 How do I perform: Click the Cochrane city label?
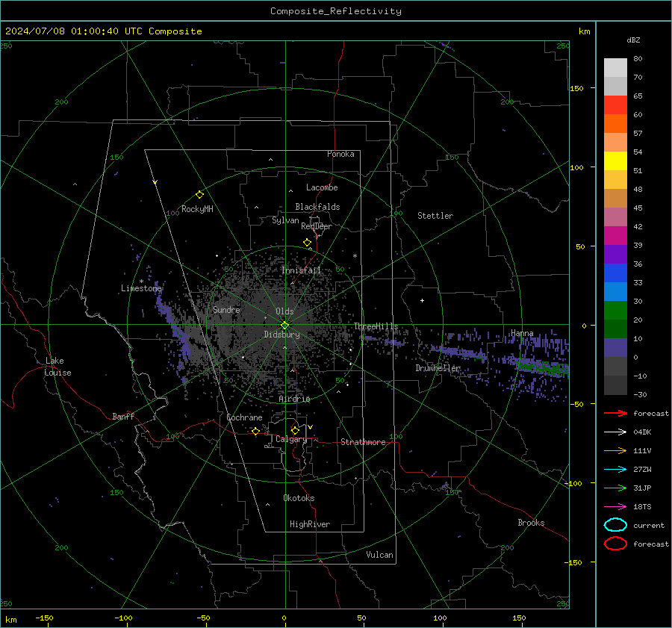pos(244,417)
